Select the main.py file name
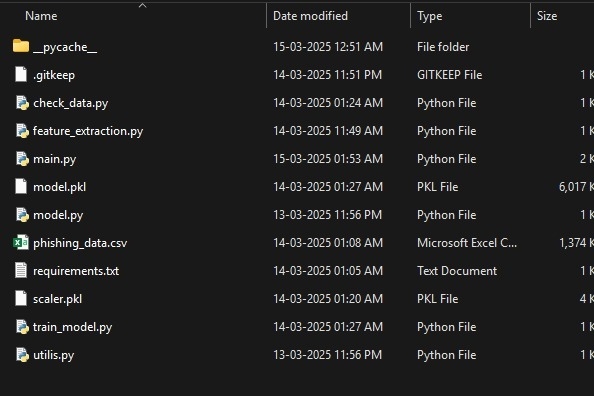594x396 pixels. point(55,159)
